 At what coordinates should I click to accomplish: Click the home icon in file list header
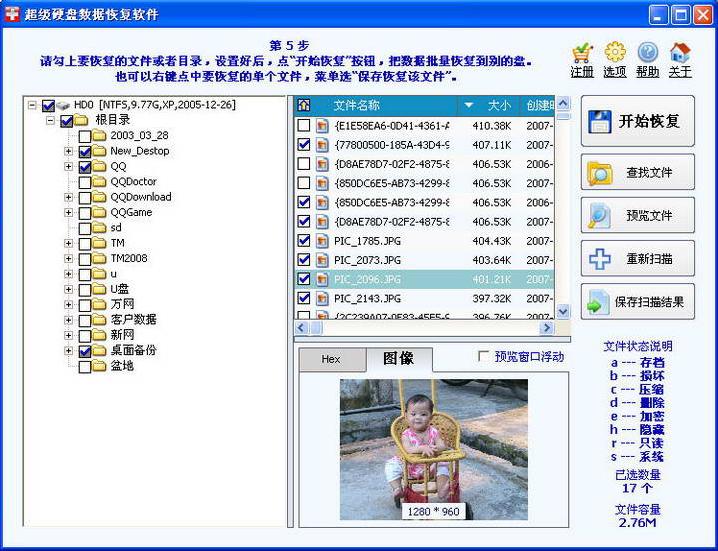[x=304, y=105]
